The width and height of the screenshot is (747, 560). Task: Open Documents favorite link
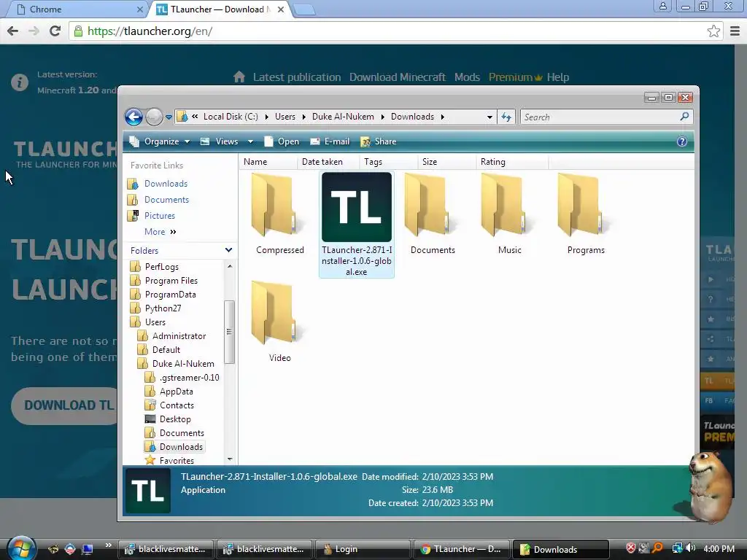click(x=166, y=200)
